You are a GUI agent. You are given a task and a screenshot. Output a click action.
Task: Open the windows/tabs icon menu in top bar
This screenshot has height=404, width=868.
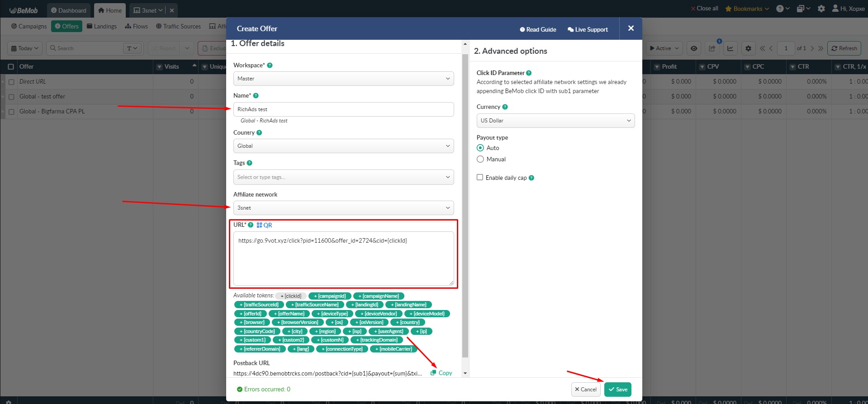point(803,9)
